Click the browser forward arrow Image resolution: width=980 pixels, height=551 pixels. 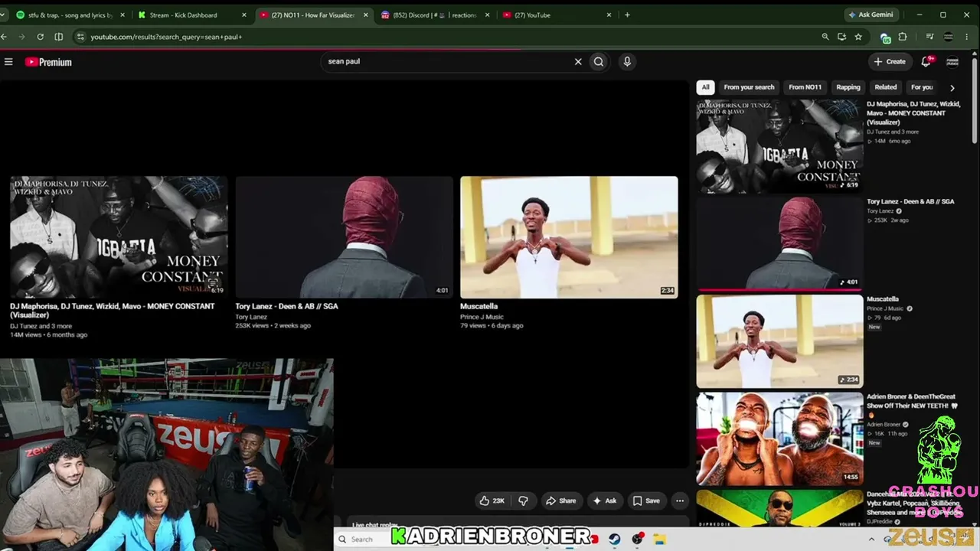[21, 37]
